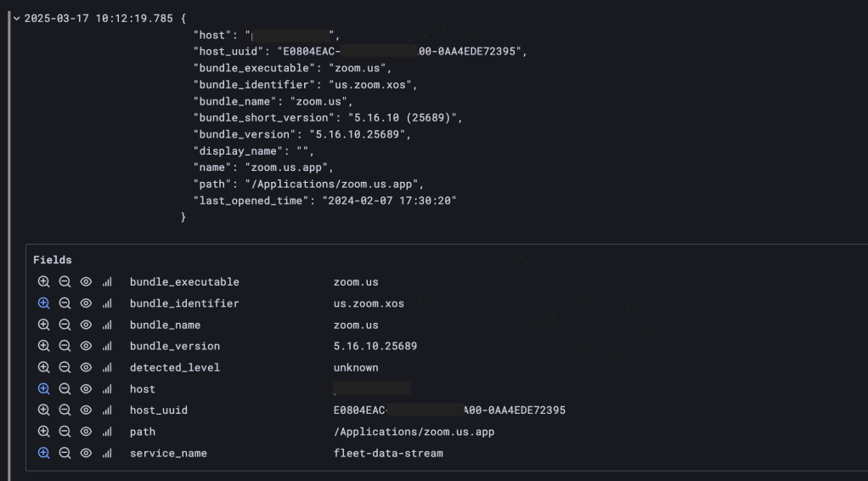868x481 pixels.
Task: Filter out host_uuid value
Action: [65, 410]
